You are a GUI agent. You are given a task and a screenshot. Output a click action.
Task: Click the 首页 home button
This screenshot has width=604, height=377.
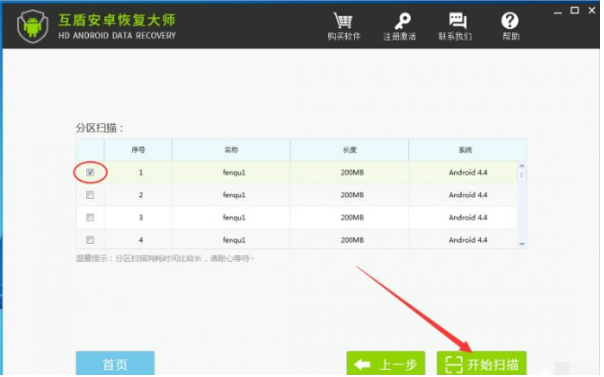coord(115,364)
